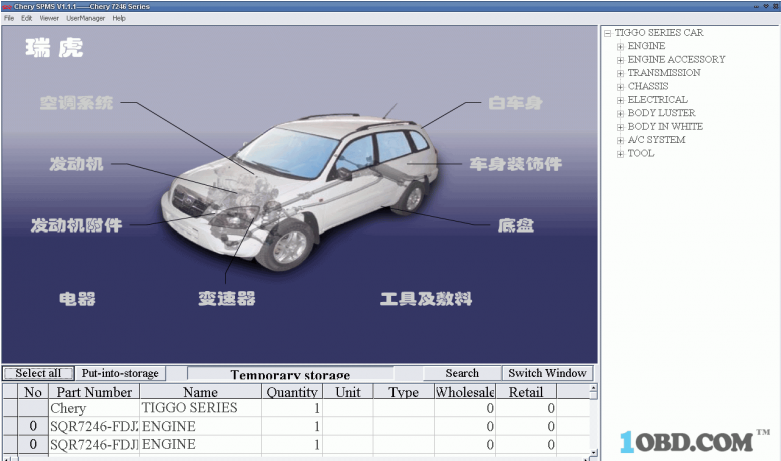
Task: Open the File menu
Action: 9,18
